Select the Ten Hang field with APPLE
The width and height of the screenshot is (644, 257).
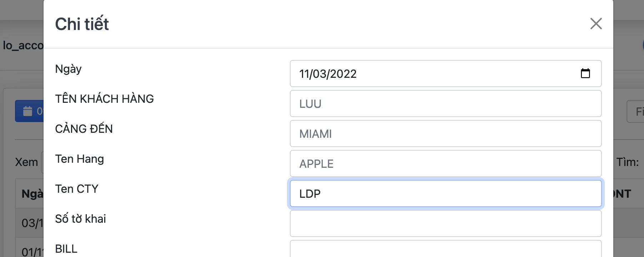click(x=446, y=163)
